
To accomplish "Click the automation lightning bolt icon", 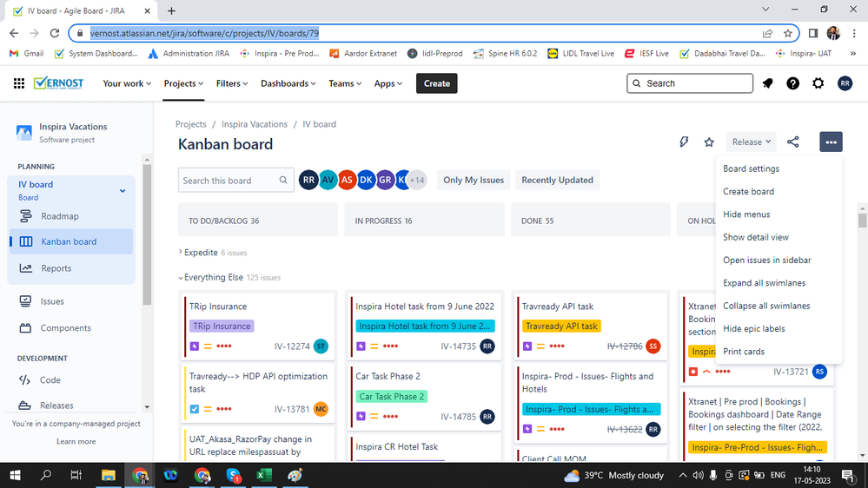I will [x=684, y=142].
